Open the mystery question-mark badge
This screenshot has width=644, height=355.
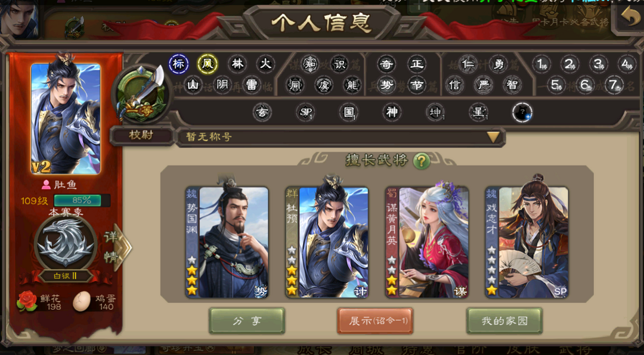522,112
